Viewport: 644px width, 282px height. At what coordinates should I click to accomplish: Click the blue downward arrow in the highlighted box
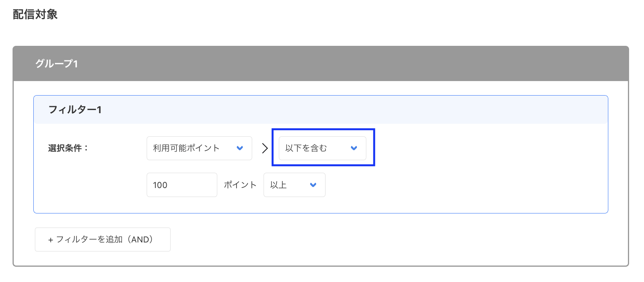pos(353,148)
